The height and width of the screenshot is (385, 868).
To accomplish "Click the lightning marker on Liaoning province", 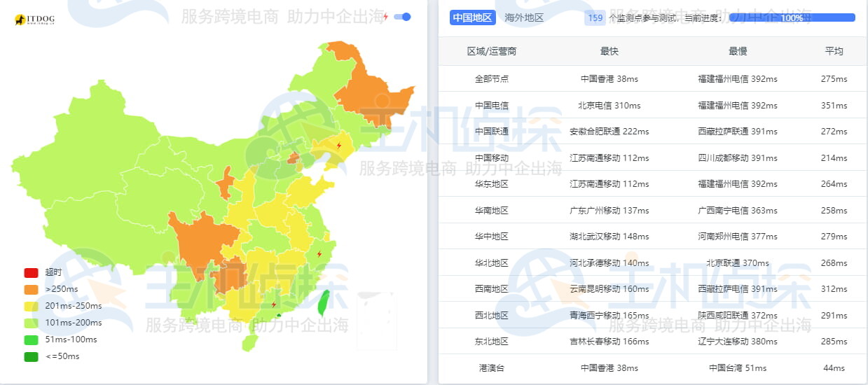I will (339, 146).
